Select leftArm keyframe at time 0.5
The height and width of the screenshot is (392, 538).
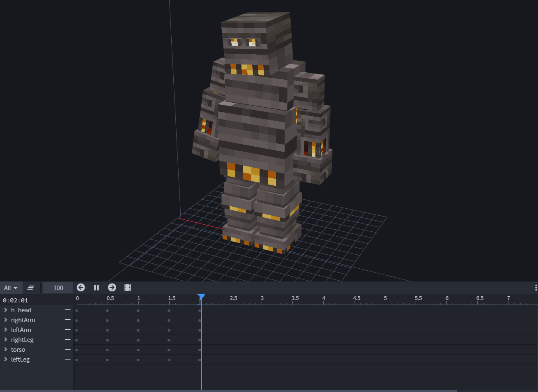(x=107, y=330)
